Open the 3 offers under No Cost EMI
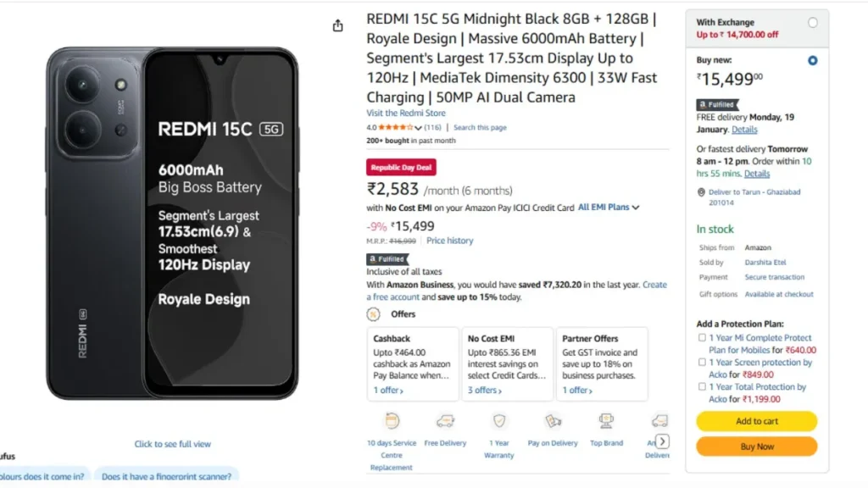 click(x=484, y=390)
